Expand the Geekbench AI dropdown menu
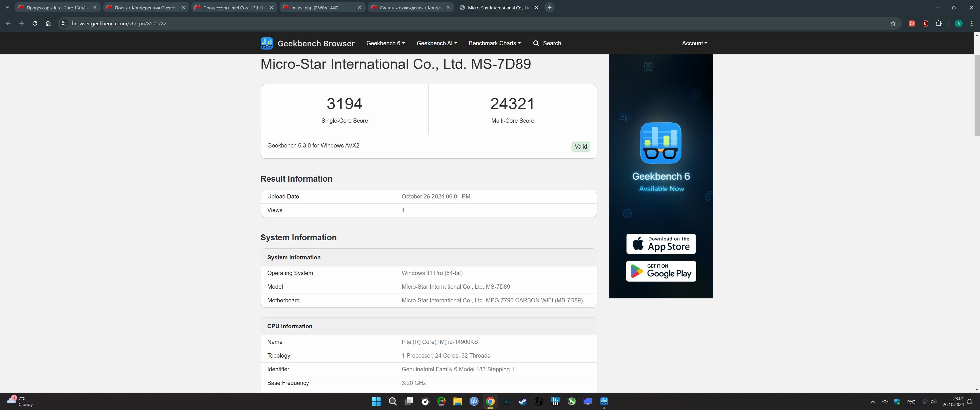The height and width of the screenshot is (410, 980). [x=436, y=43]
